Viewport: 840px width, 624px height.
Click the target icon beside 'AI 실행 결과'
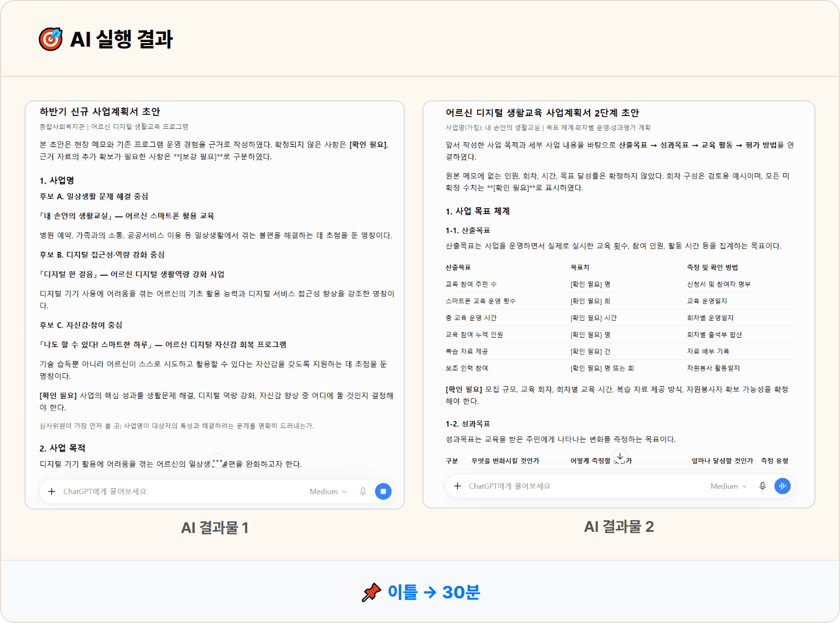[51, 39]
